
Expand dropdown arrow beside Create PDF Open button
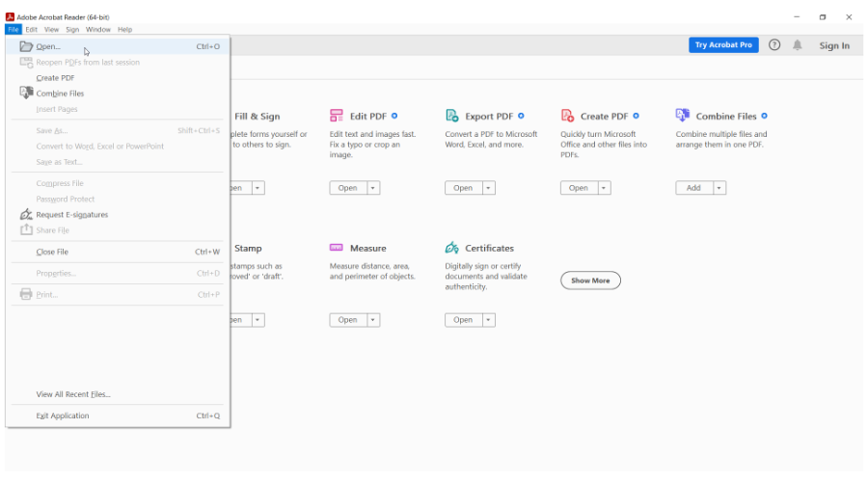pyautogui.click(x=604, y=188)
